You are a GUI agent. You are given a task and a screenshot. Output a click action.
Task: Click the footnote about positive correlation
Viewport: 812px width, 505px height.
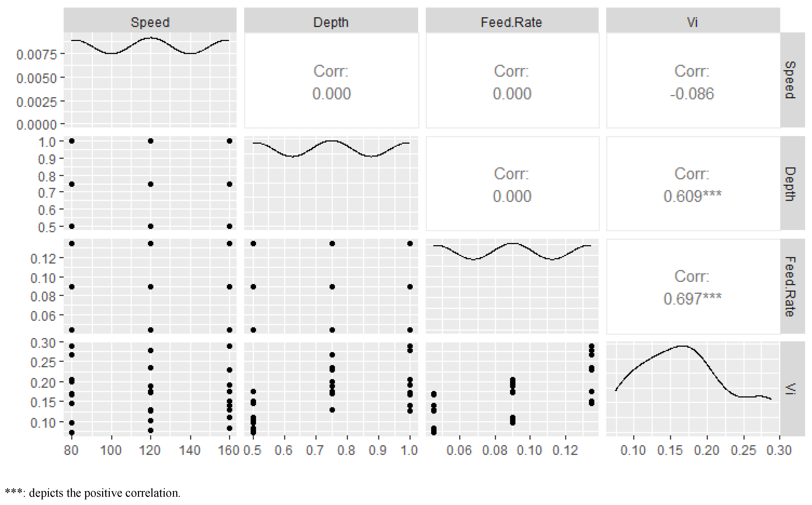tap(93, 493)
